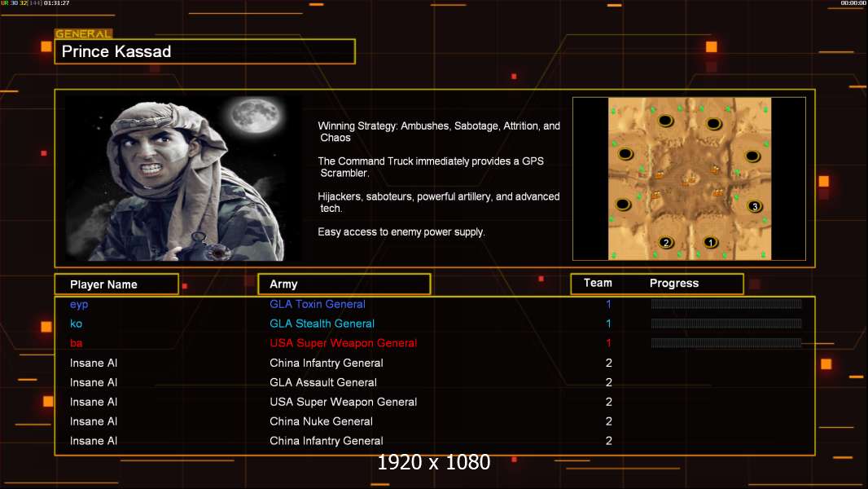Image resolution: width=868 pixels, height=489 pixels.
Task: Click start position 1 on the map
Action: pyautogui.click(x=710, y=243)
